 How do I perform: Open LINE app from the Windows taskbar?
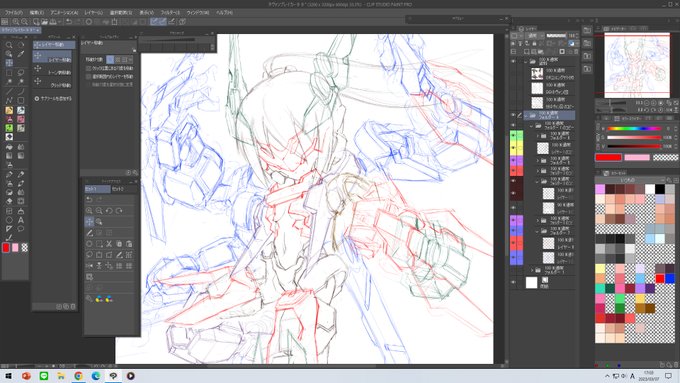[x=44, y=376]
